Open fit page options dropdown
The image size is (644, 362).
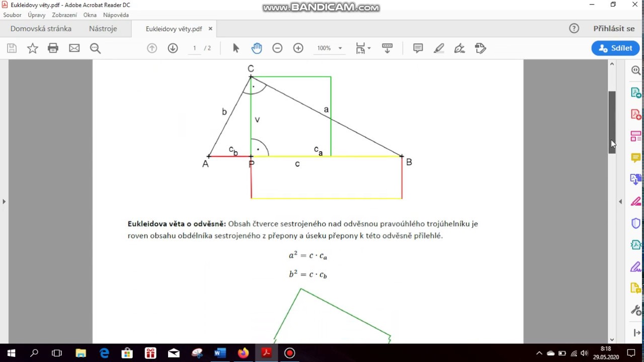[363, 48]
